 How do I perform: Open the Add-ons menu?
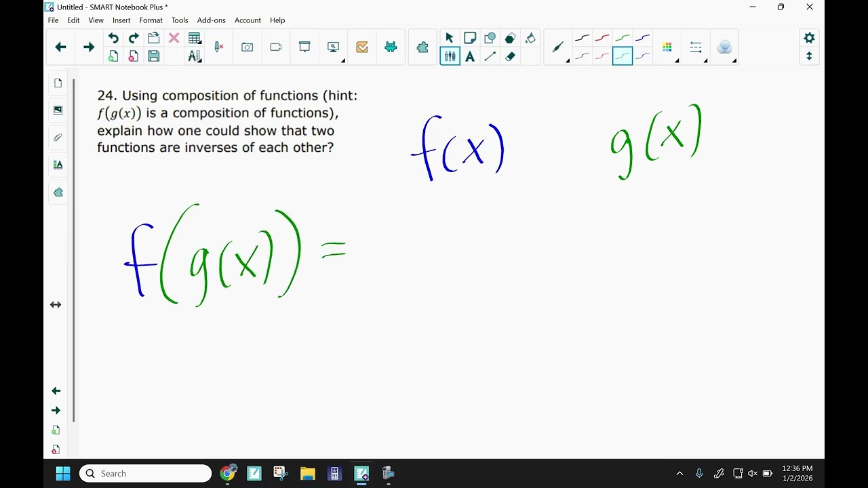point(211,20)
